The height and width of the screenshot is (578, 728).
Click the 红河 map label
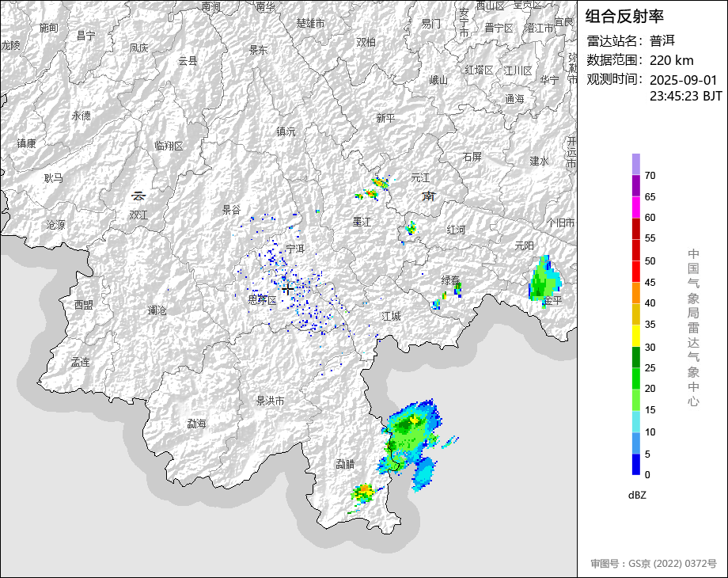[456, 230]
